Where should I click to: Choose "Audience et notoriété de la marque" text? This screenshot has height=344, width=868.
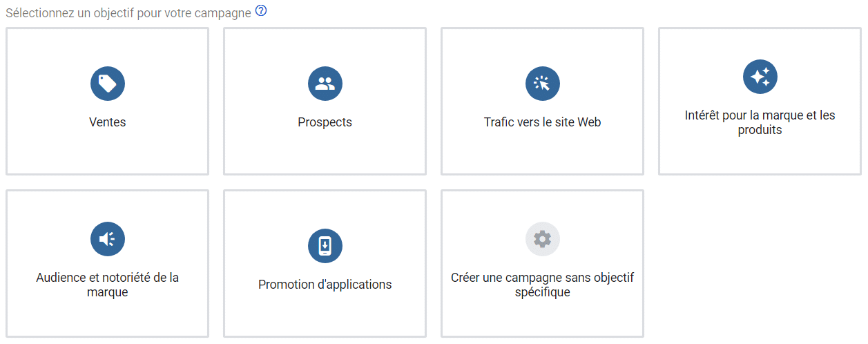point(107,285)
